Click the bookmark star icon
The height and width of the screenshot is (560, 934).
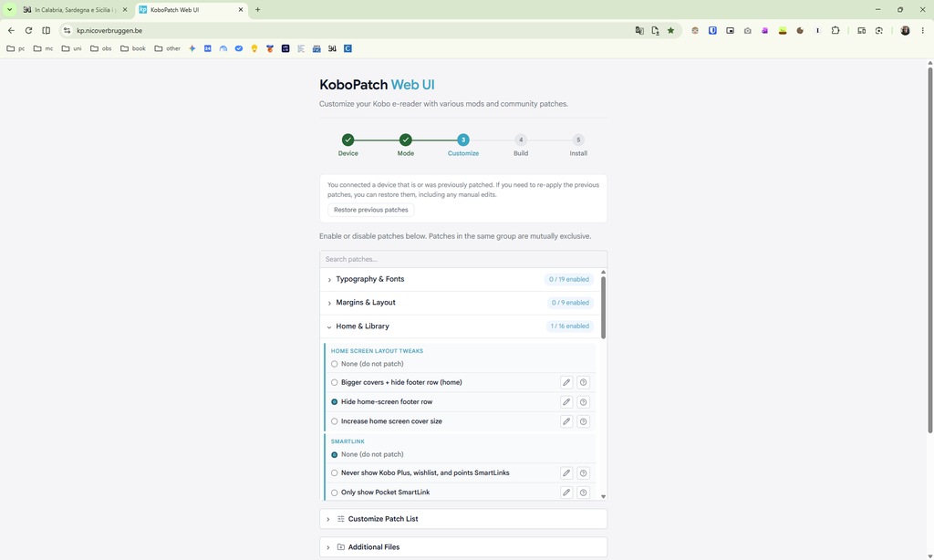(670, 30)
